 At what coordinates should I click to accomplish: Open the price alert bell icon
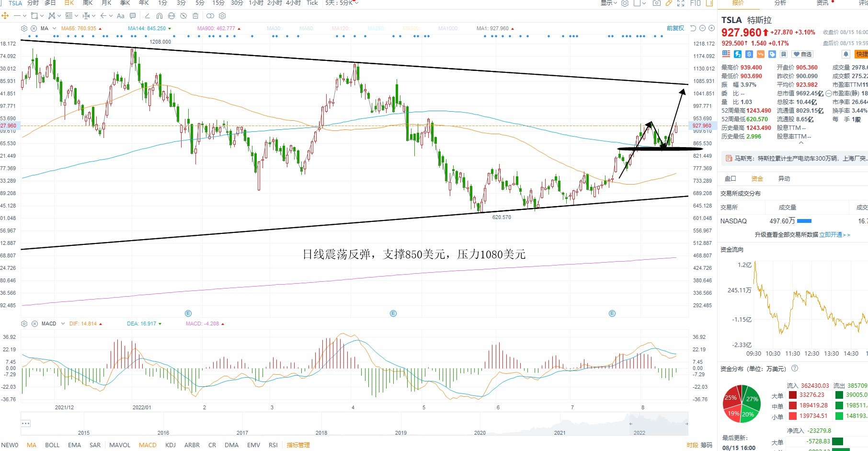pyautogui.click(x=846, y=54)
